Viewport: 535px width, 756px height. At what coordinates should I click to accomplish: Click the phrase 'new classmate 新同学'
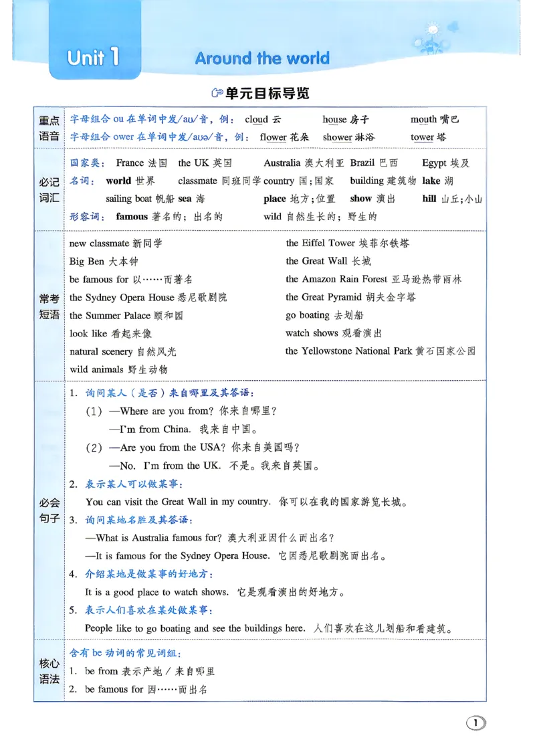(116, 244)
